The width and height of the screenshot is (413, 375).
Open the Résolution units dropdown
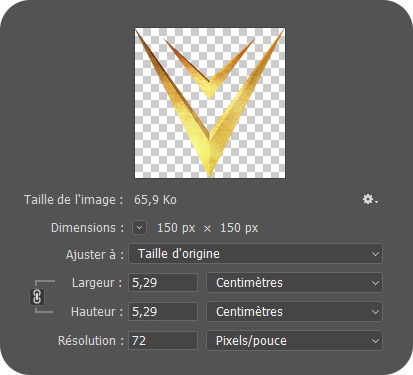295,341
